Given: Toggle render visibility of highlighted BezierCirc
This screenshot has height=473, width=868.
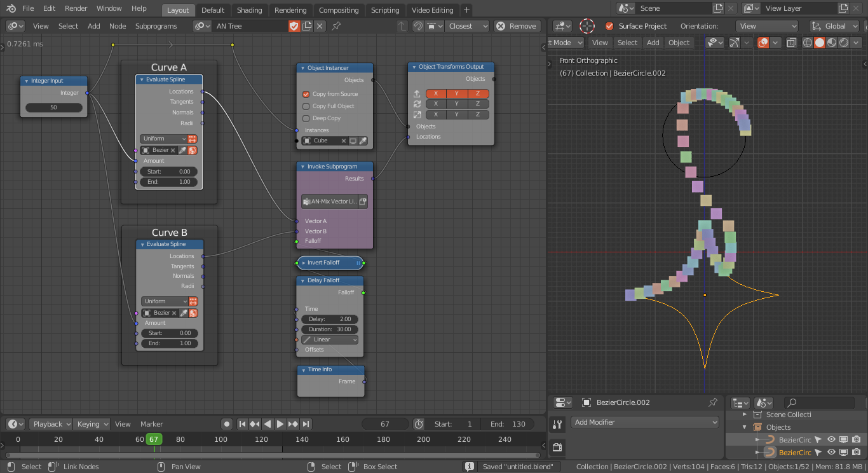Looking at the screenshot, I should click(857, 453).
